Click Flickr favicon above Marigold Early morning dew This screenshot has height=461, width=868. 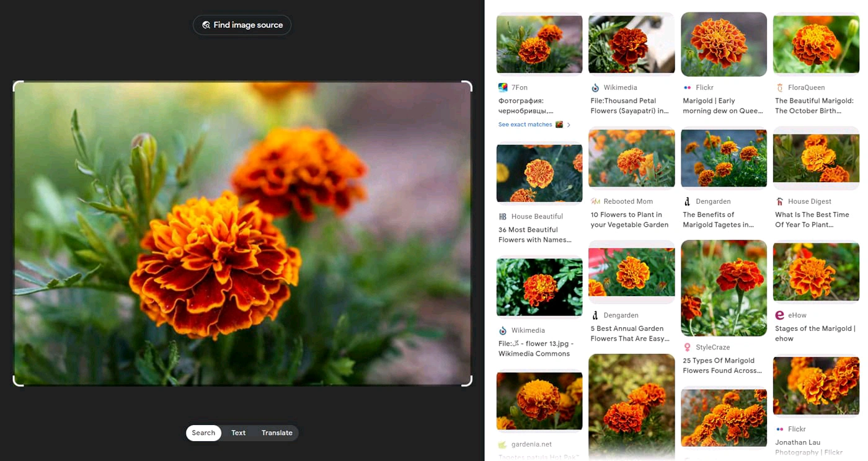(687, 87)
